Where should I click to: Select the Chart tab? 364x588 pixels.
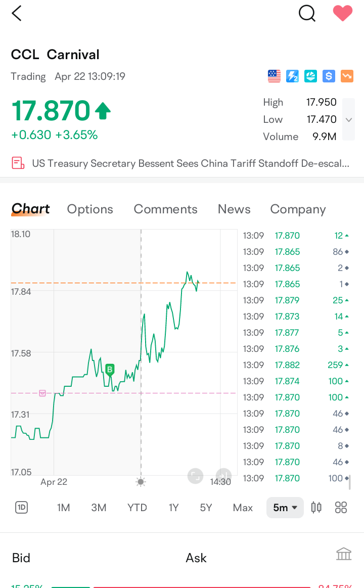pyautogui.click(x=30, y=209)
